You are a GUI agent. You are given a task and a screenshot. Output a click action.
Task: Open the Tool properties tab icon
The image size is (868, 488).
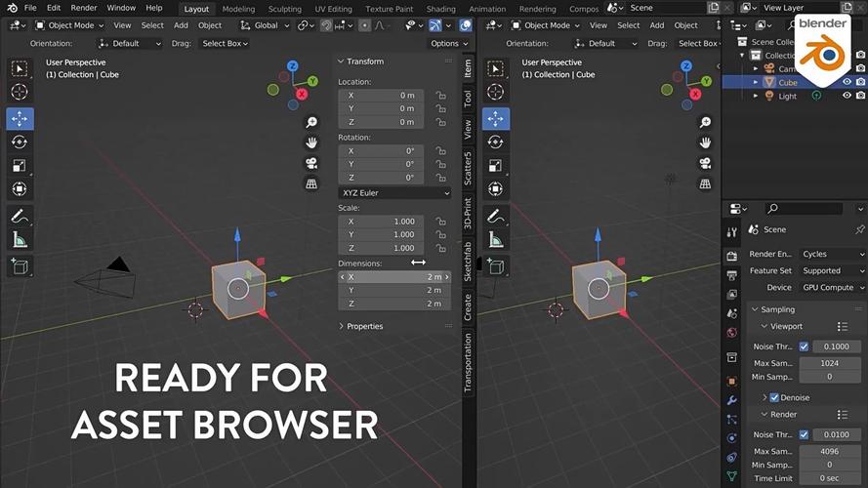(x=732, y=233)
